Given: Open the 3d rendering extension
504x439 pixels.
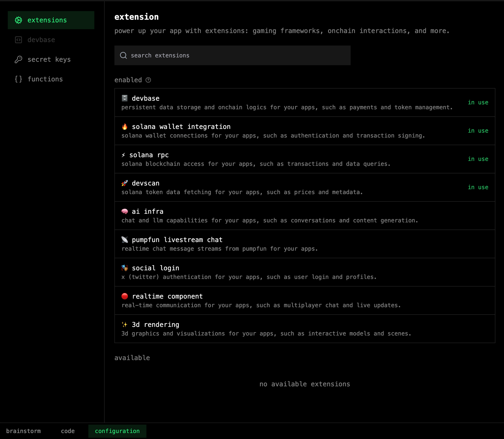Looking at the screenshot, I should [305, 329].
